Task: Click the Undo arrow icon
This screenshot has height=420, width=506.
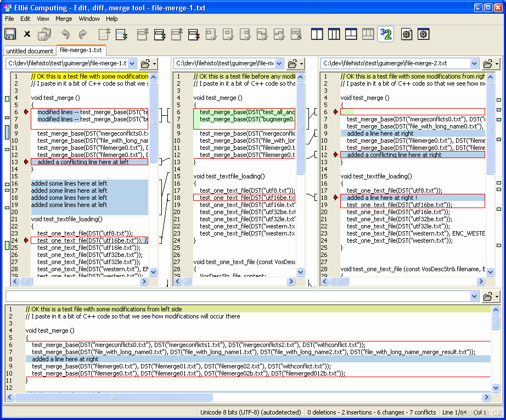Action: 65,34
